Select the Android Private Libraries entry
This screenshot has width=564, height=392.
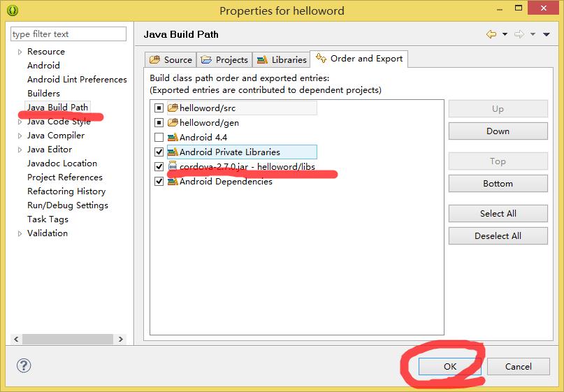coord(230,152)
